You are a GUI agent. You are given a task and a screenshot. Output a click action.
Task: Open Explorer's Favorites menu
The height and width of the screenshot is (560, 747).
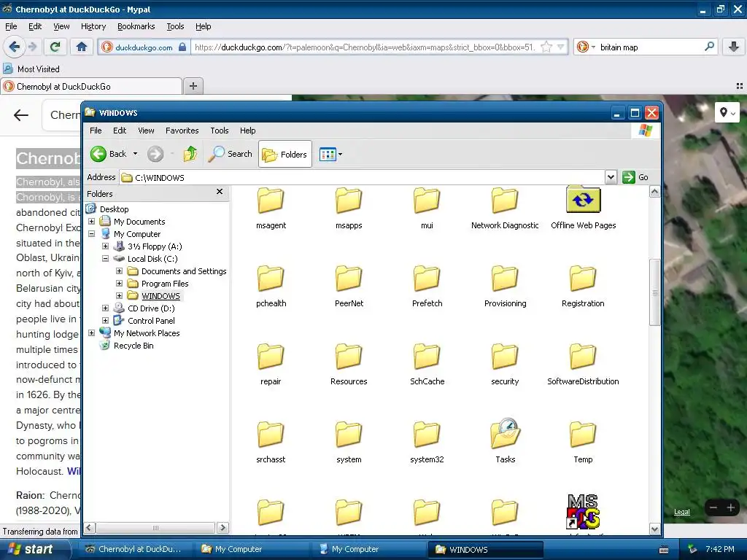pos(182,131)
